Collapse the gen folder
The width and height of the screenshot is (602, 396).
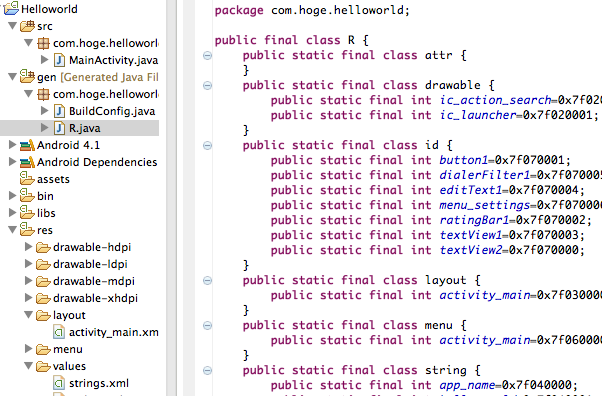[x=12, y=77]
